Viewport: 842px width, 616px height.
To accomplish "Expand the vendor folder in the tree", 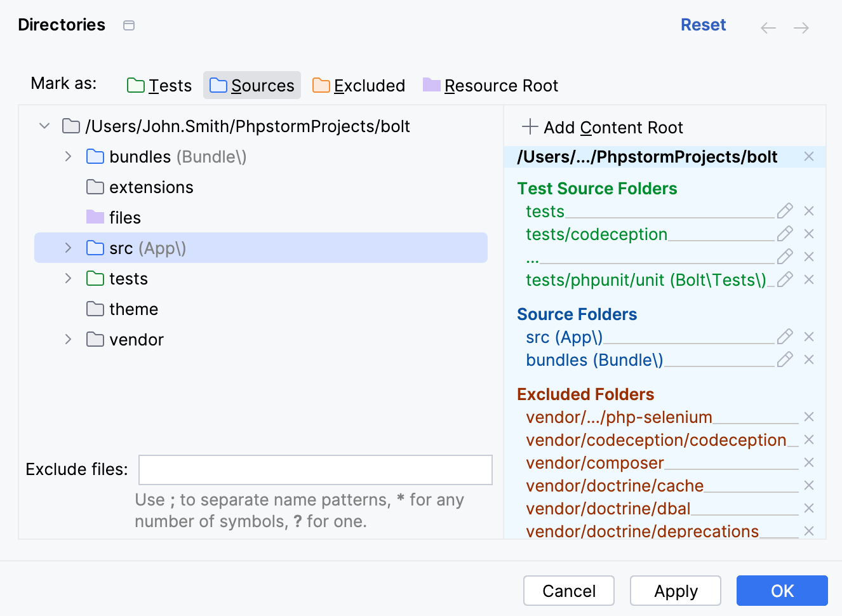I will [68, 339].
